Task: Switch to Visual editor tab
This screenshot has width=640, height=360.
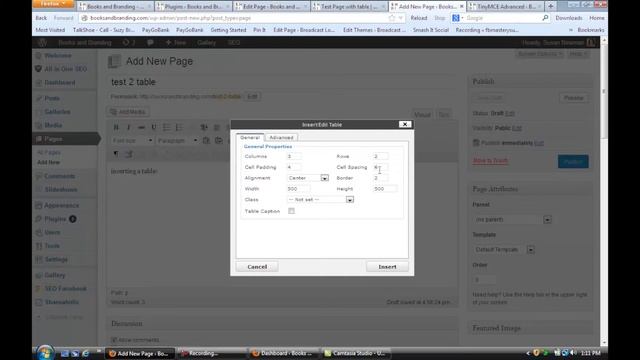Action: pos(422,115)
